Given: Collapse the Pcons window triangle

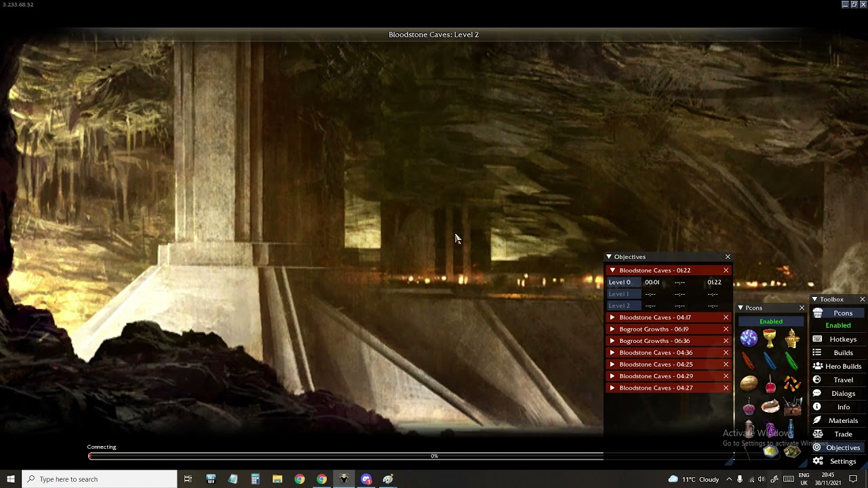Looking at the screenshot, I should (x=741, y=308).
